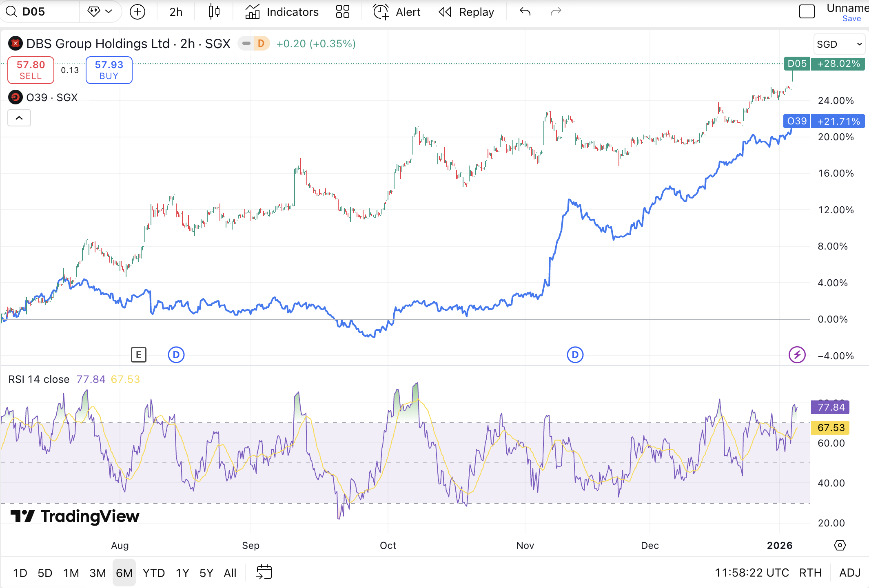Click the undo arrow
Screen dimensions: 869x588
pyautogui.click(x=525, y=12)
